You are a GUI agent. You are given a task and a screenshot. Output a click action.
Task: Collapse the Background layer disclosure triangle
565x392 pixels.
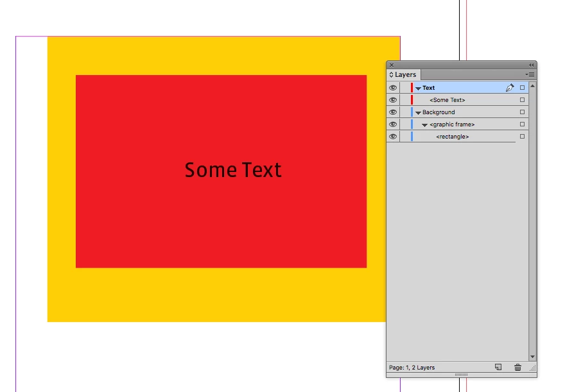tap(418, 113)
